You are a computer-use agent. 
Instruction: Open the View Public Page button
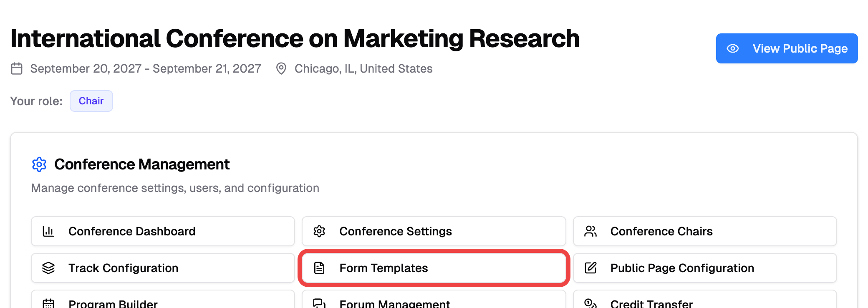(x=787, y=48)
